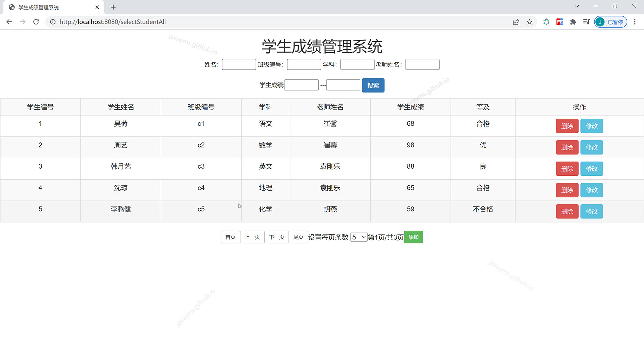Viewport: 644px width, 362px height.
Task: Share this page icon in address bar
Action: (516, 22)
